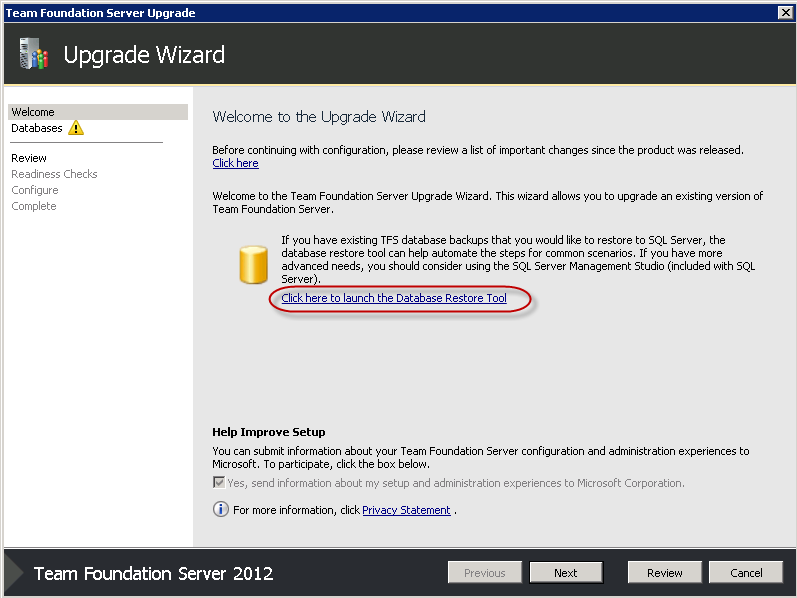Screen dimensions: 797x598
Task: Click the Review button at bottom
Action: [x=664, y=573]
